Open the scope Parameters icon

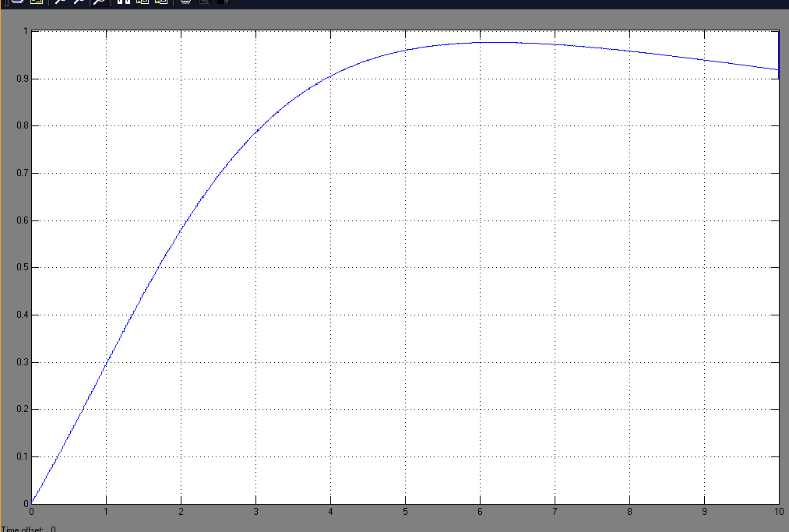tap(37, 2)
